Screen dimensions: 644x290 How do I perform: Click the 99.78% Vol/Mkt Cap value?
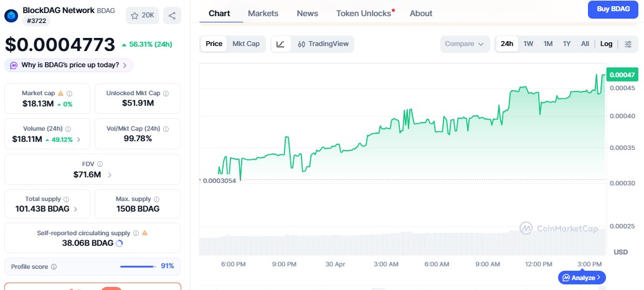tap(138, 139)
